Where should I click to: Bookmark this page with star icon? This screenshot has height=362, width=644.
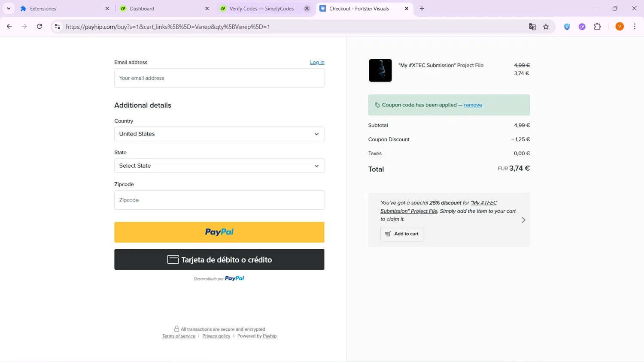click(546, 27)
